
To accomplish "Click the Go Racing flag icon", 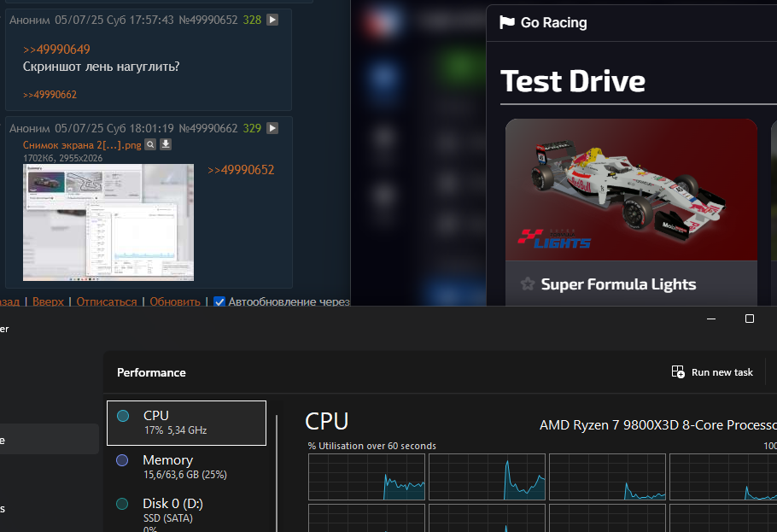I will 507,22.
